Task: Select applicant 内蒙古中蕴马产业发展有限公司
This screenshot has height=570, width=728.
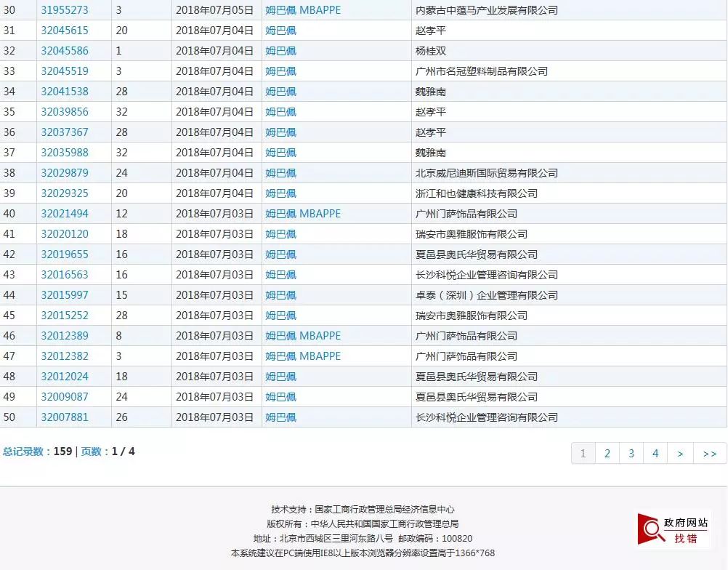Action: click(487, 10)
